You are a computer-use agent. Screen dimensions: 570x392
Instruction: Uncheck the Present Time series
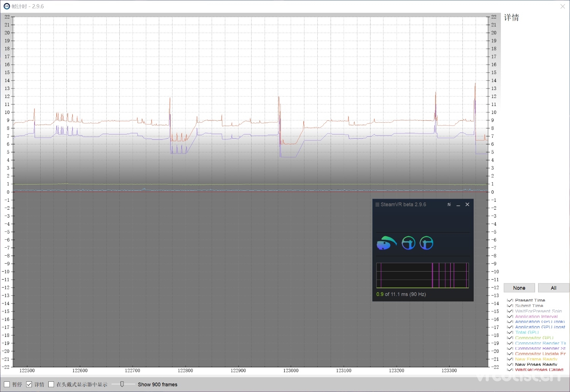click(510, 300)
